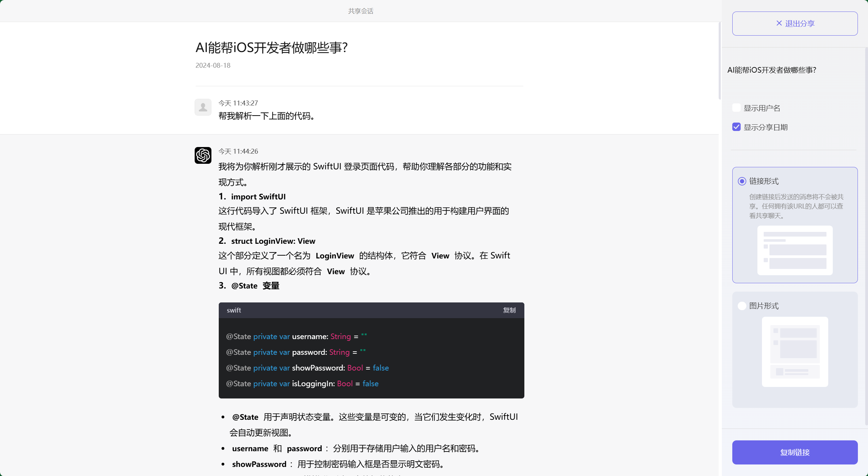Viewport: 868px width, 476px height.
Task: Disable the 显示分享日期 checkbox
Action: coord(736,127)
